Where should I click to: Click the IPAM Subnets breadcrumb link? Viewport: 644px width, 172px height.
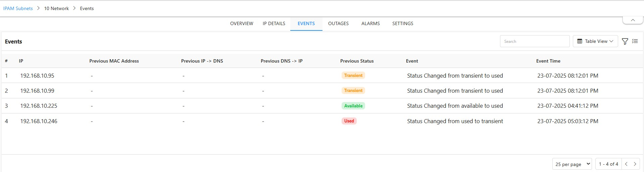click(18, 8)
